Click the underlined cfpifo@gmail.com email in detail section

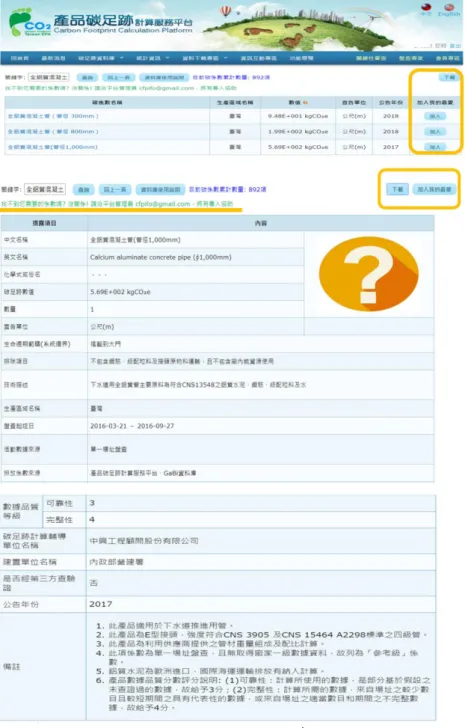point(162,204)
